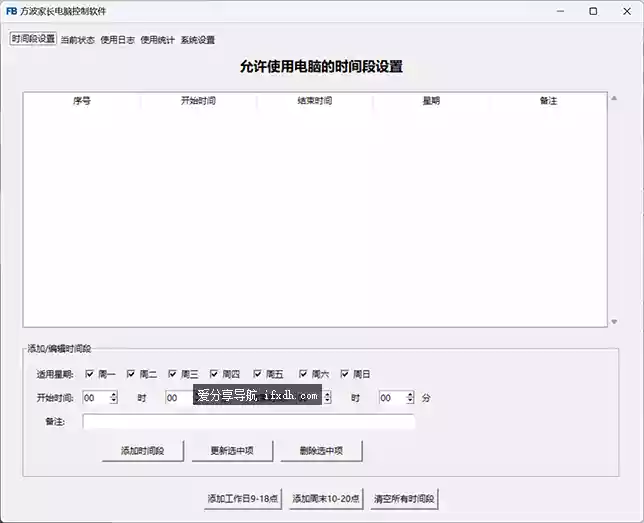Uncheck the 周一 checkbox
The height and width of the screenshot is (523, 644).
(89, 374)
